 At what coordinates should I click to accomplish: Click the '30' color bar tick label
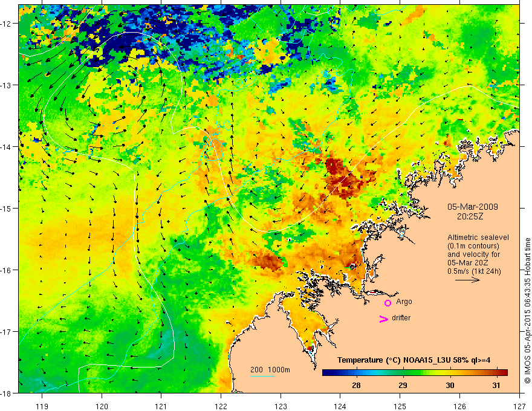tap(450, 385)
